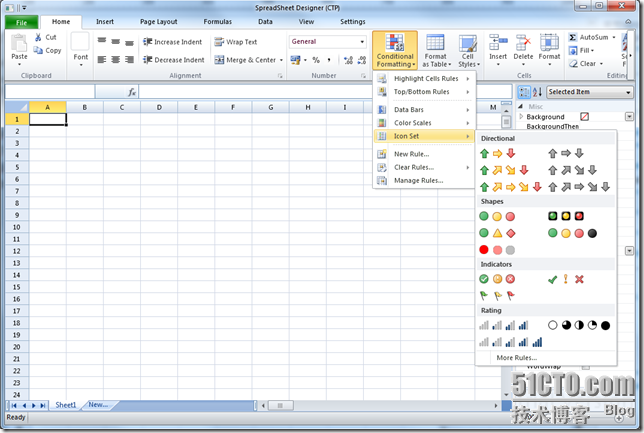Click the Comma style icon
This screenshot has width=644, height=433.
click(x=329, y=60)
